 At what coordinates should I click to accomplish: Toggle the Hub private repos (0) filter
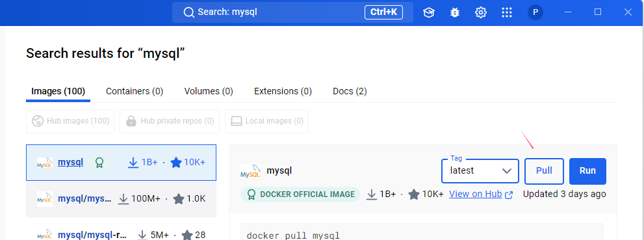(x=170, y=121)
